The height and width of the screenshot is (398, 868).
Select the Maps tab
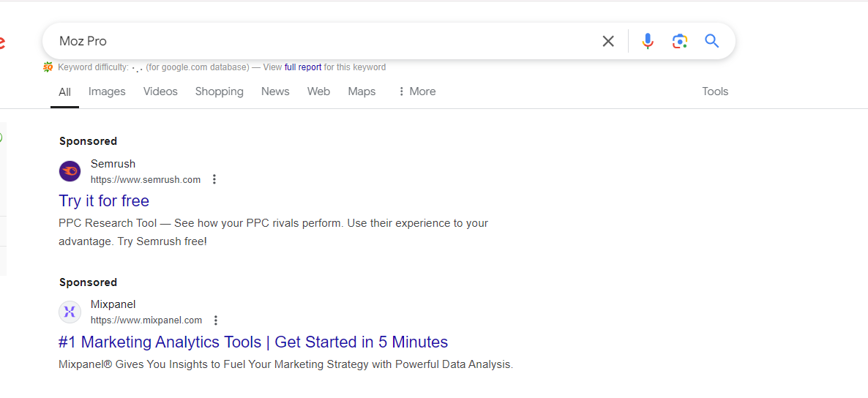coord(362,91)
